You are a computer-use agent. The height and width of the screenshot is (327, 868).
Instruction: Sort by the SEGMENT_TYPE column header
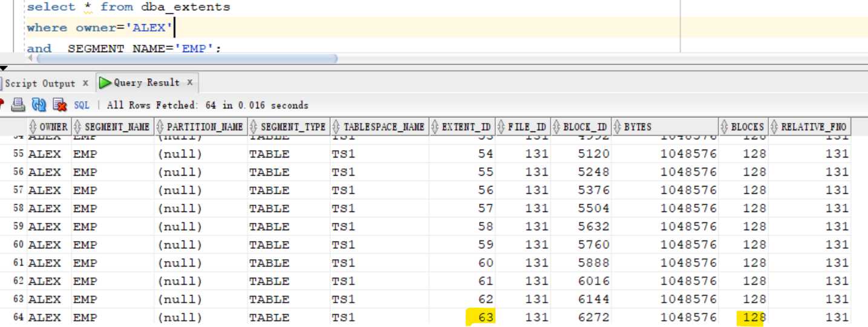click(289, 127)
